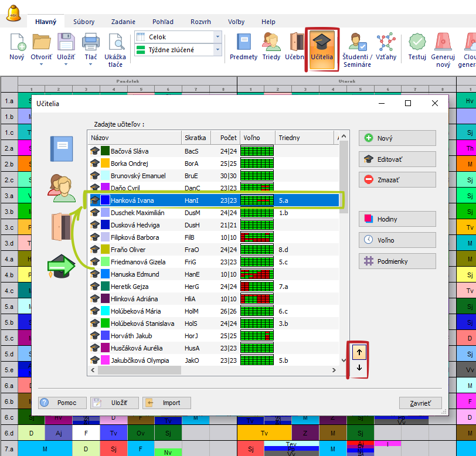
Task: Open the Týždne zlúčené dropdown
Action: coord(217,50)
